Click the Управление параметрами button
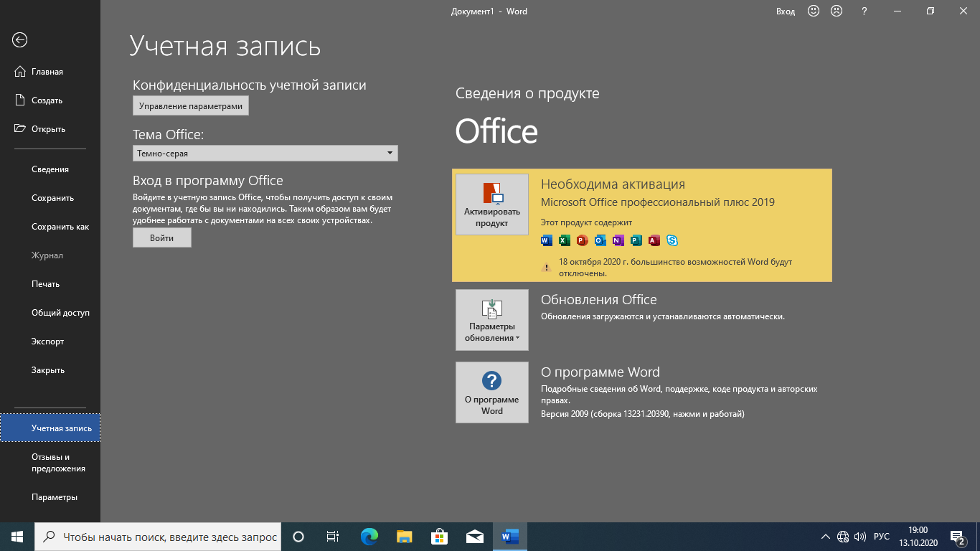Image resolution: width=980 pixels, height=551 pixels. click(x=191, y=106)
